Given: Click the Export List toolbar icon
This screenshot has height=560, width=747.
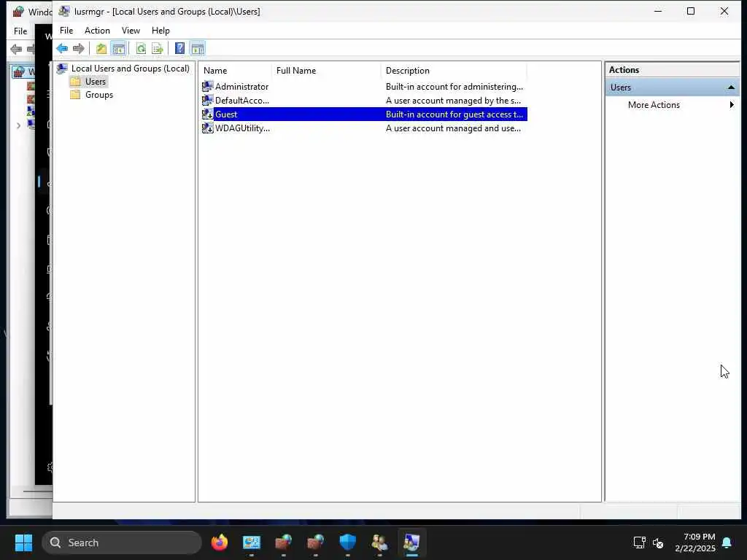Looking at the screenshot, I should [158, 48].
